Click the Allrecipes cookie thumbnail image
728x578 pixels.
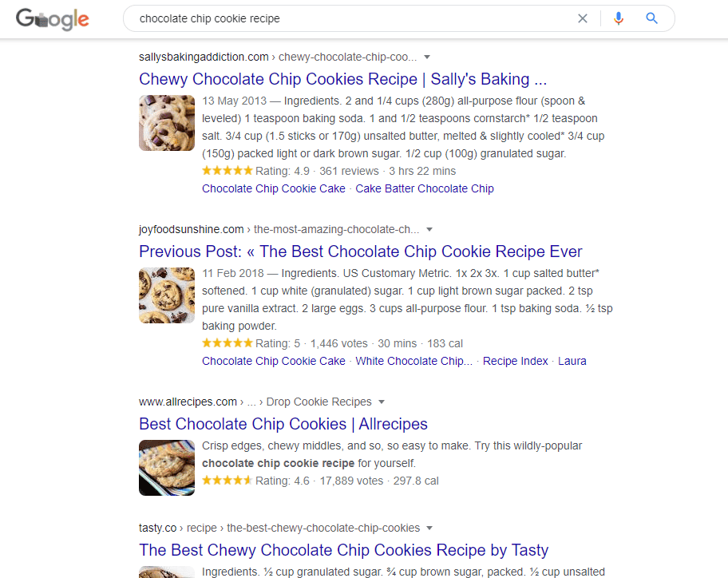(167, 468)
